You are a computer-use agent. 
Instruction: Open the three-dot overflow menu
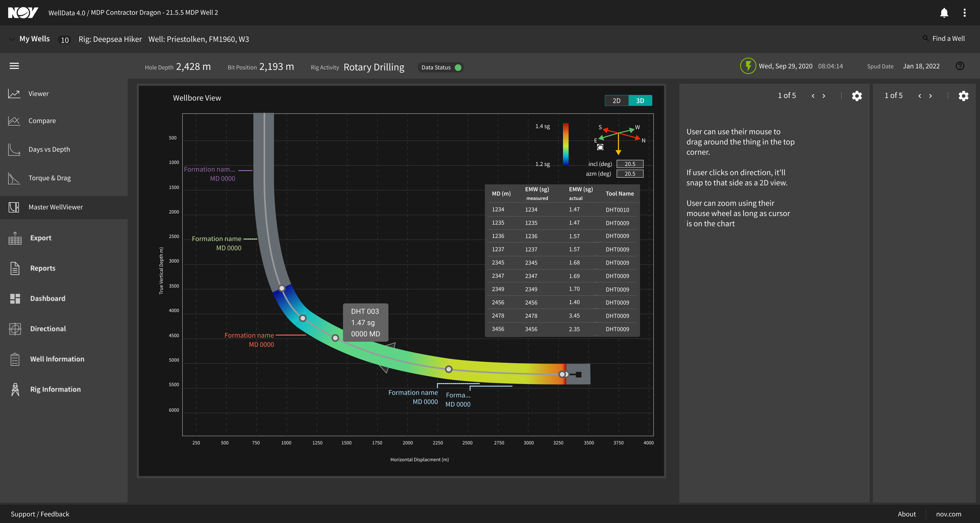click(x=964, y=13)
